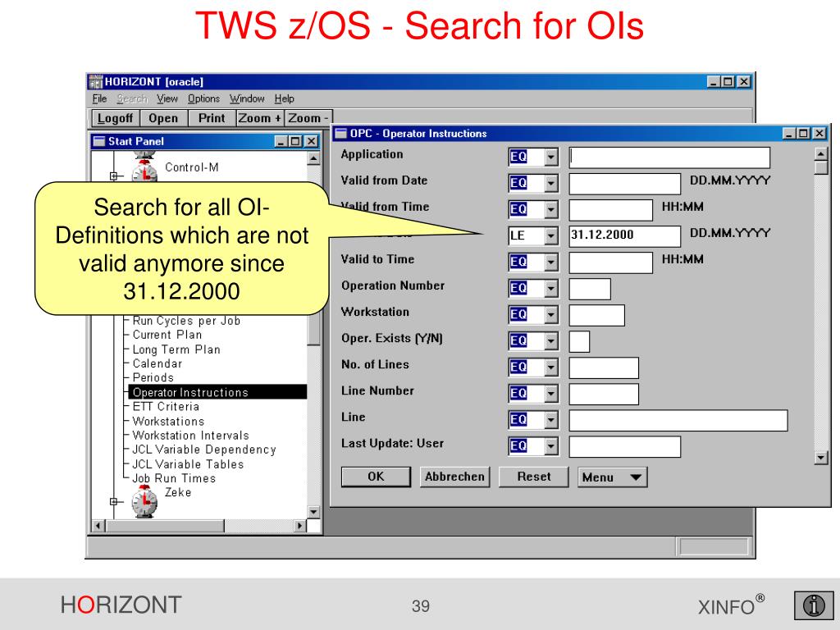Viewport: 840px width, 630px height.
Task: Select JCL Variable Tables tree item
Action: [188, 464]
